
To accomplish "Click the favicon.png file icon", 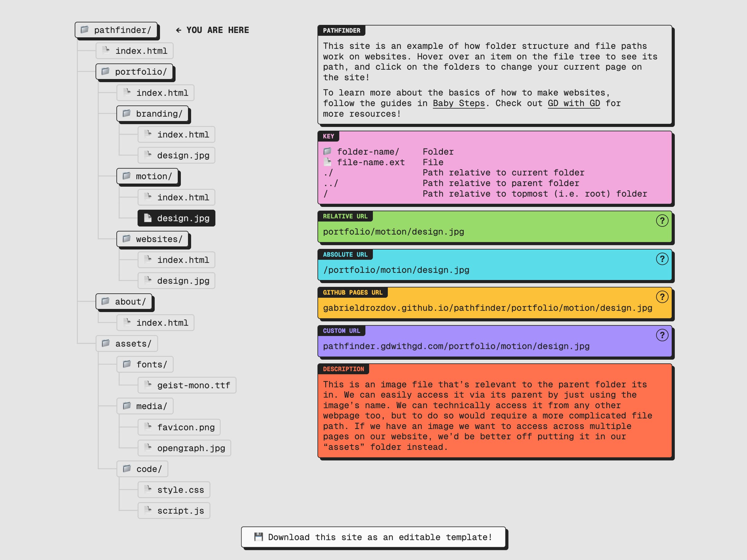I will [x=148, y=427].
